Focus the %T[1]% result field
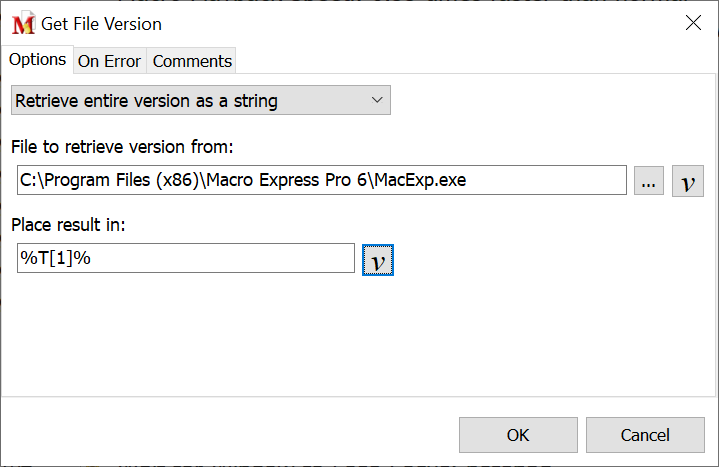The width and height of the screenshot is (719, 467). tap(186, 258)
